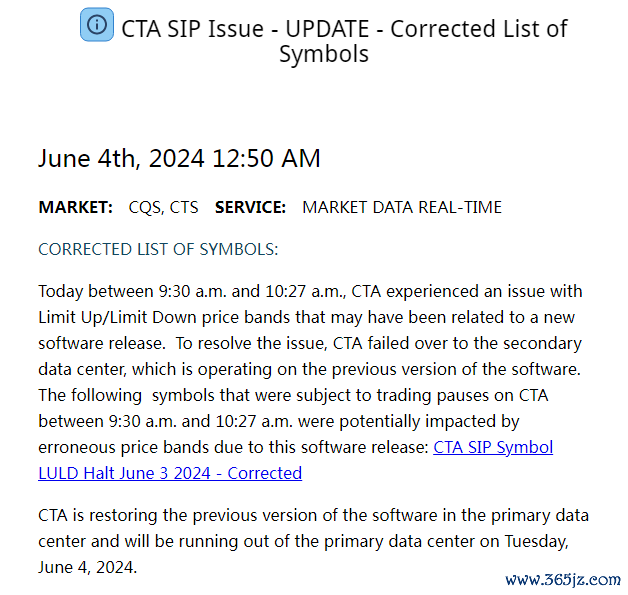Click the line starting software release. To resolve
628x595 pixels.
point(310,343)
